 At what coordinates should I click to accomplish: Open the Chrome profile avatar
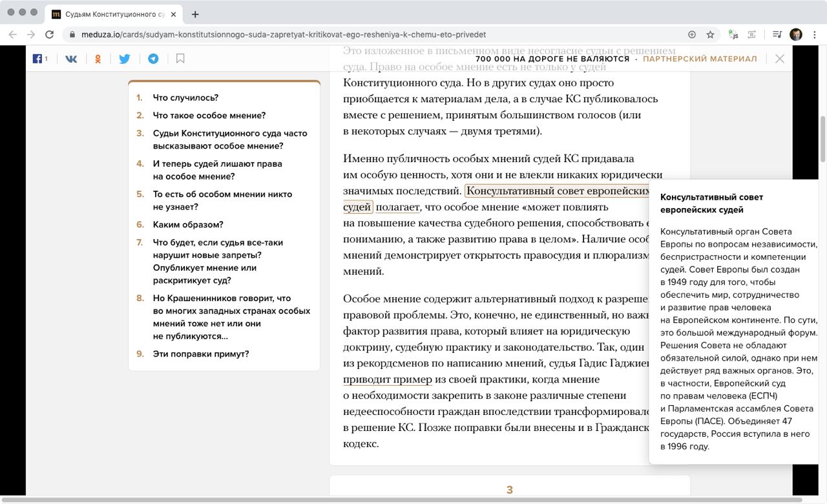tap(796, 34)
